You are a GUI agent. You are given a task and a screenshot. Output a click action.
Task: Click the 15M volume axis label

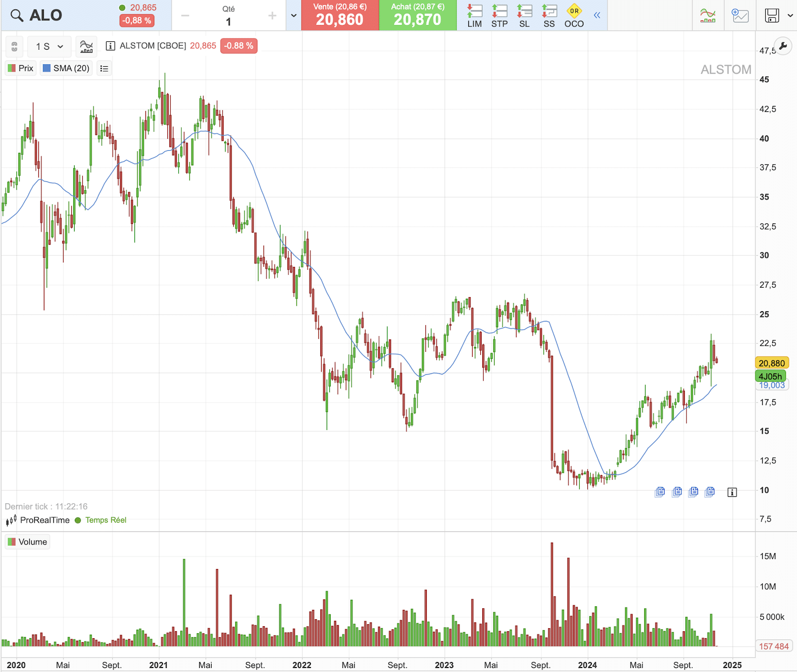coord(768,556)
